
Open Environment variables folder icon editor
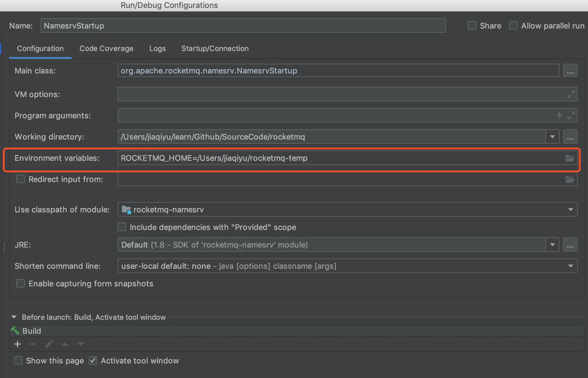pyautogui.click(x=569, y=158)
